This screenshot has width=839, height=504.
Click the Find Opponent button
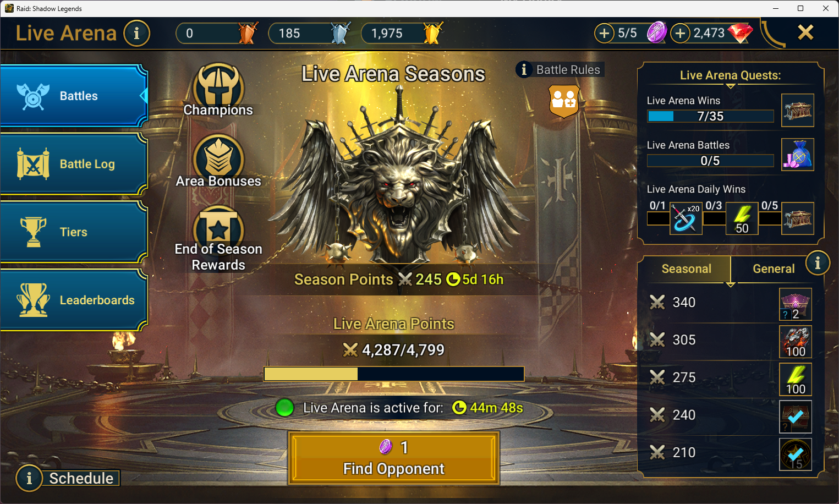(394, 458)
